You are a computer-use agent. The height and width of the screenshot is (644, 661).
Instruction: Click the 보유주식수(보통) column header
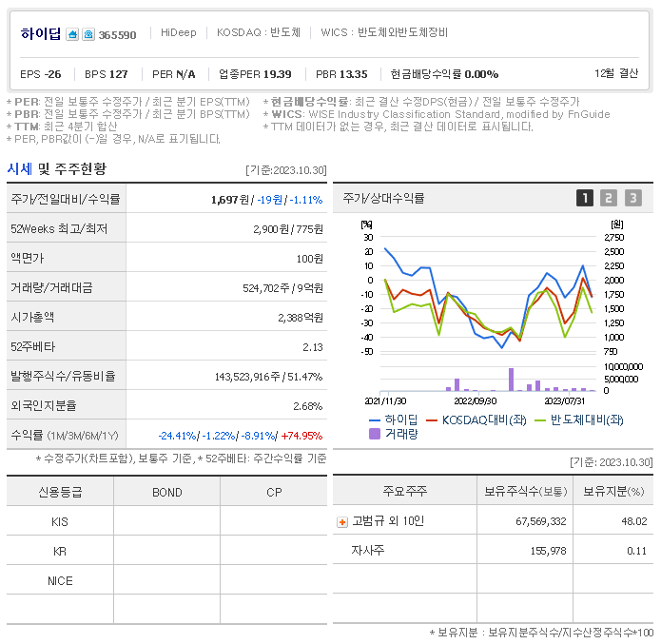coord(526,492)
